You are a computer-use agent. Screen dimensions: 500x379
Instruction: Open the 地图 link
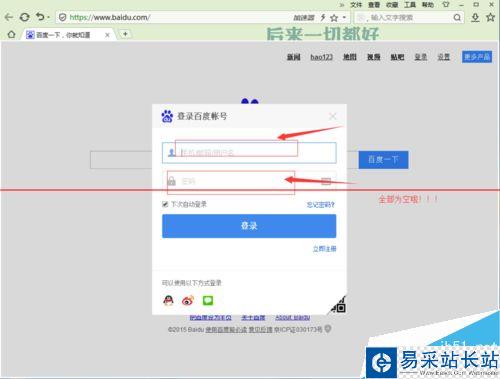click(x=350, y=57)
